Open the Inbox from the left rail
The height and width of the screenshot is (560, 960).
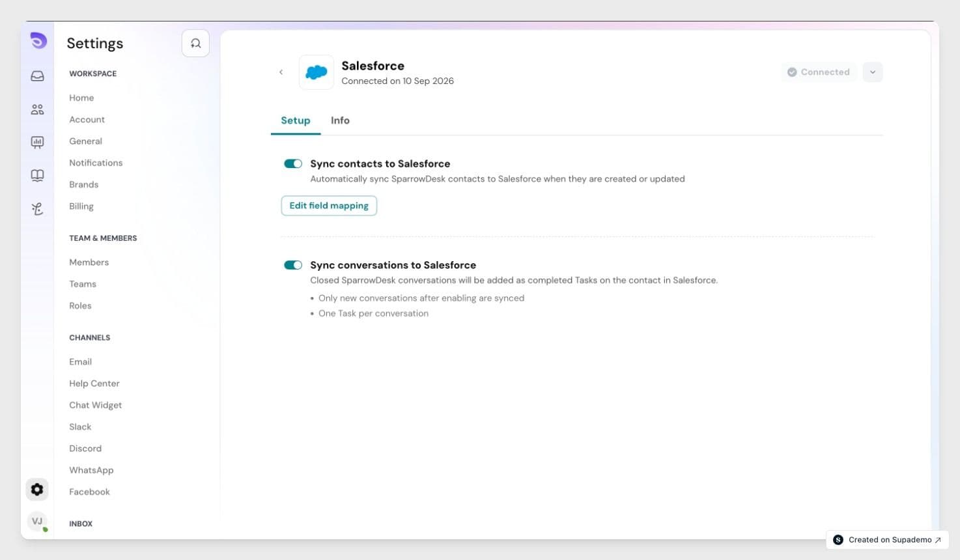tap(38, 76)
